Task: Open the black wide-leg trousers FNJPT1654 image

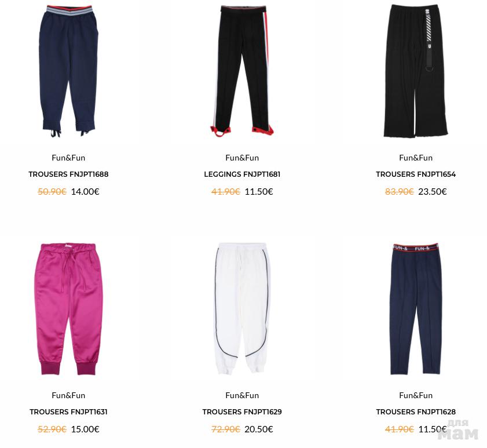Action: pyautogui.click(x=416, y=71)
